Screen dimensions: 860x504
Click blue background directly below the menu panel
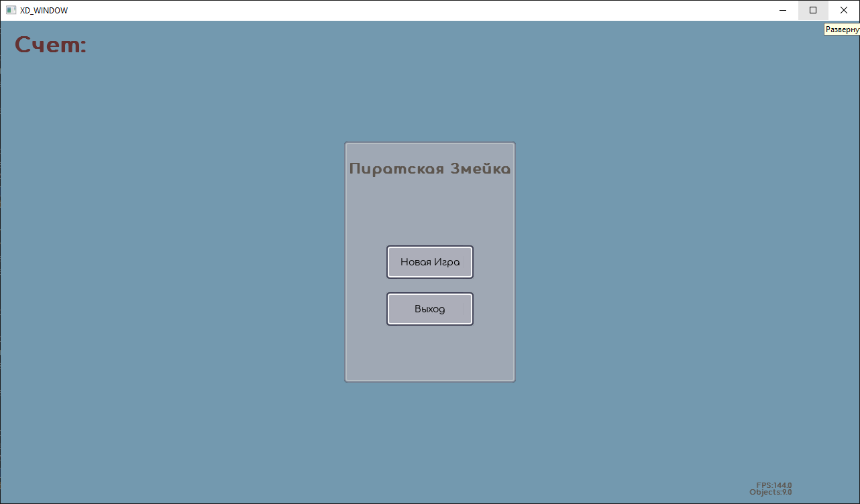(x=430, y=436)
